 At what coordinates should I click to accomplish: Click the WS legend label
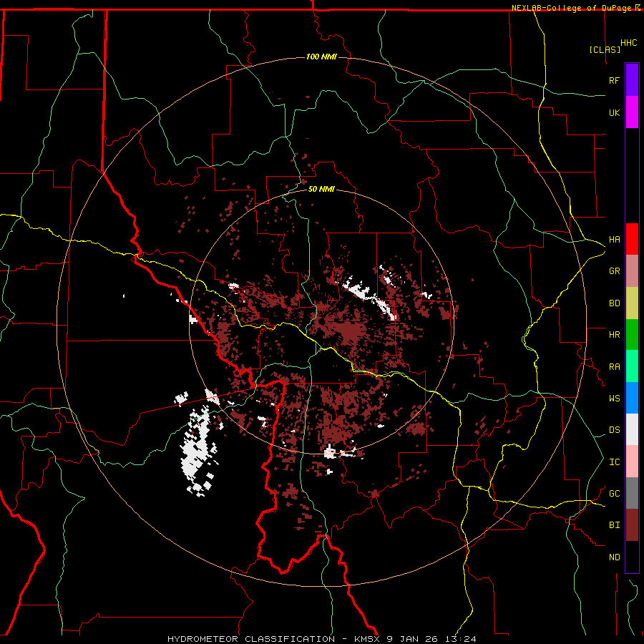(614, 399)
